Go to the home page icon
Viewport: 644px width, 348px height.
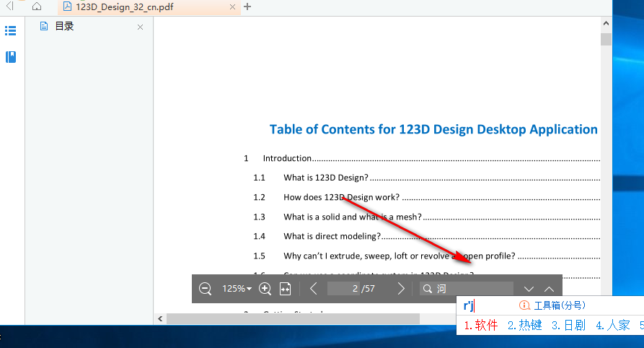click(37, 6)
